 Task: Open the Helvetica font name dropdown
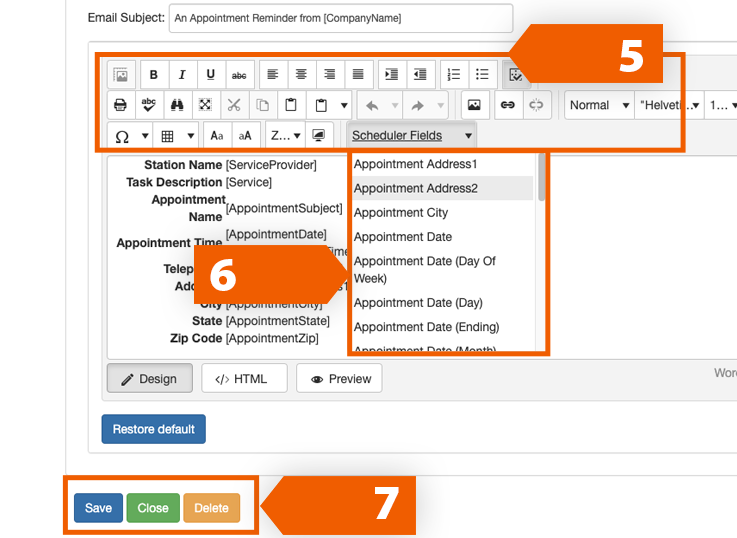(x=669, y=105)
